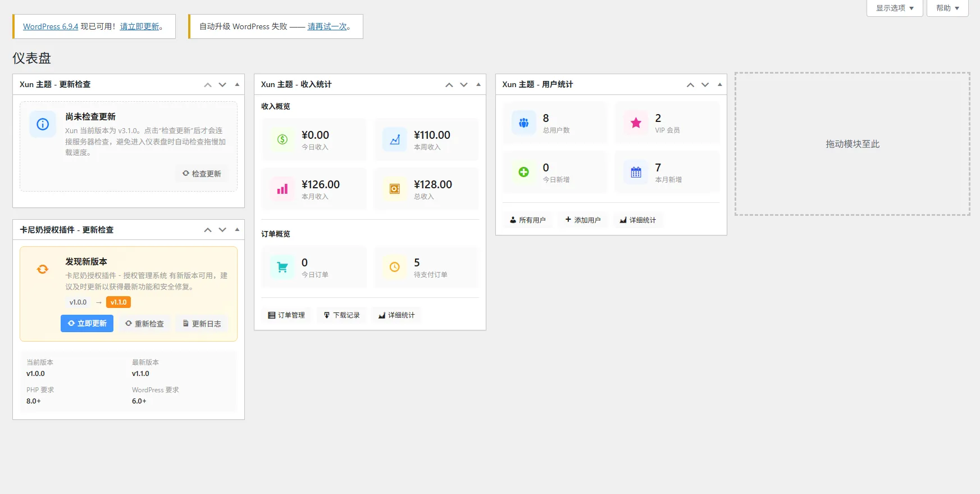Toggle collapse of Xun 主题 - 用户统计 panel
The width and height of the screenshot is (980, 494).
(x=719, y=84)
